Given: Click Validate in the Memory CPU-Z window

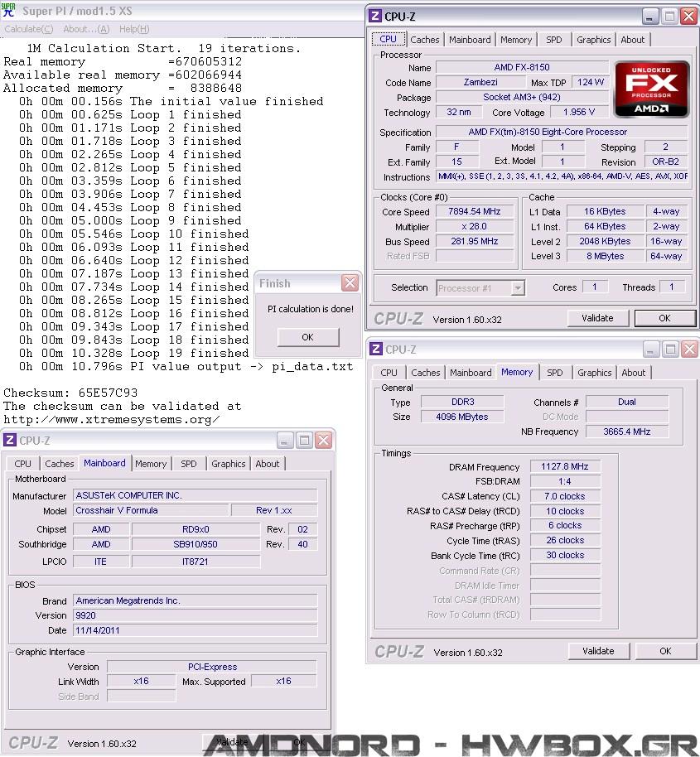Looking at the screenshot, I should click(x=599, y=651).
